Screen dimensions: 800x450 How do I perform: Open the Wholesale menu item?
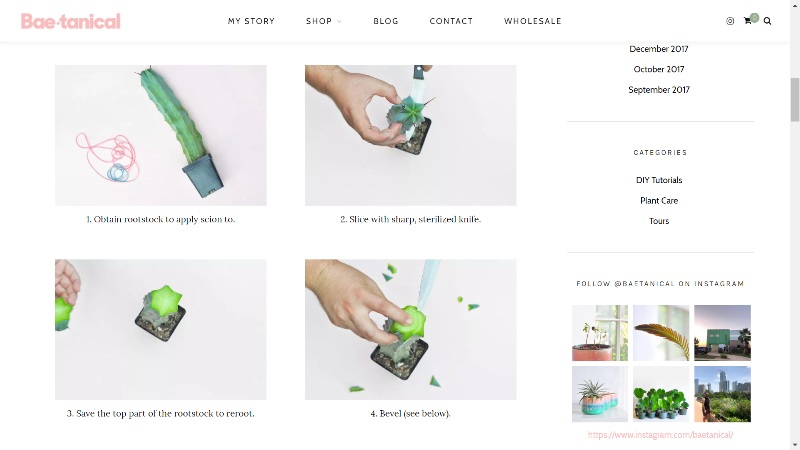[x=533, y=21]
